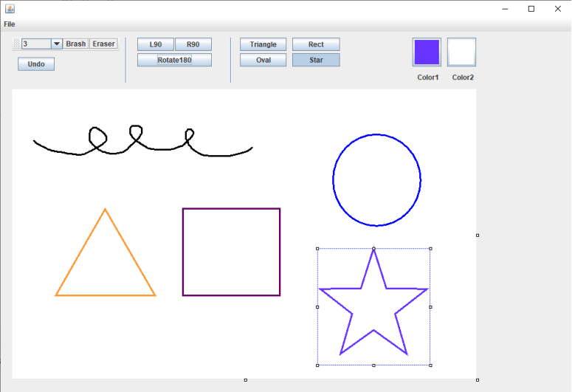Image resolution: width=572 pixels, height=392 pixels.
Task: Choose the Rect shape button
Action: 316,44
